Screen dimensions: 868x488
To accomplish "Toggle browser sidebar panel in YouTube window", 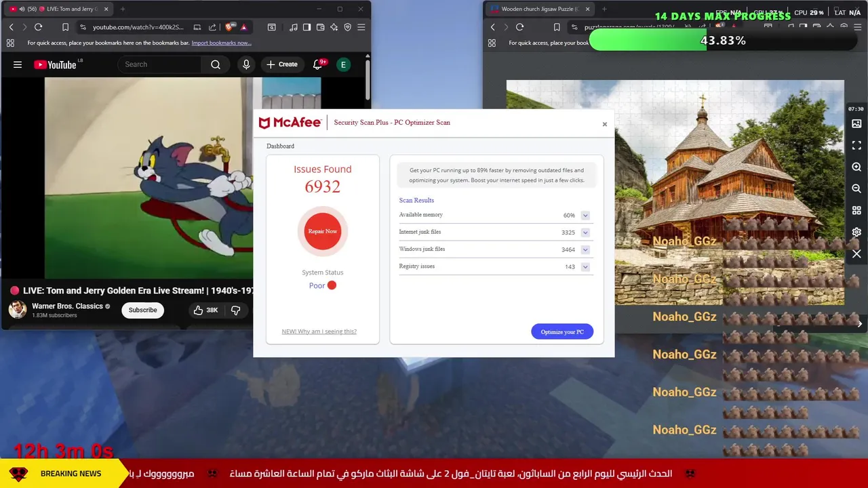I will [x=307, y=27].
